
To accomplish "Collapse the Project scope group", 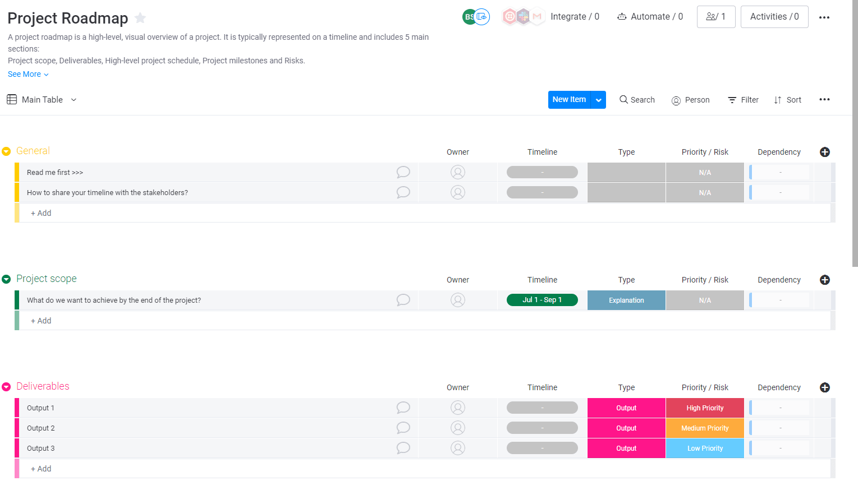I will 6,279.
